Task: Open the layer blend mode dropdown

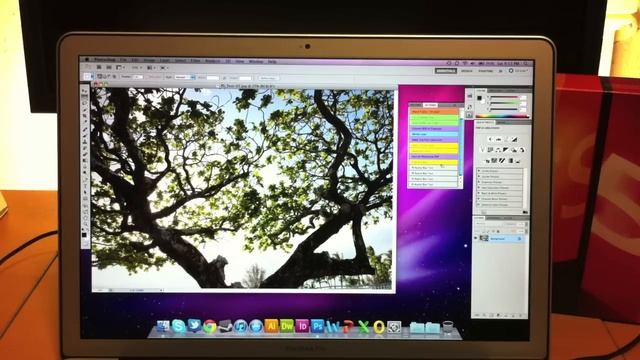Action: (x=486, y=224)
